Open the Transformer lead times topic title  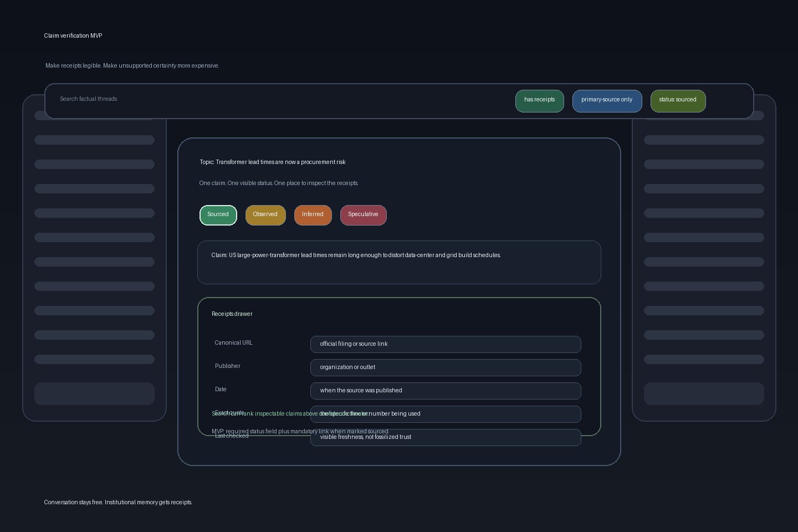[x=273, y=162]
